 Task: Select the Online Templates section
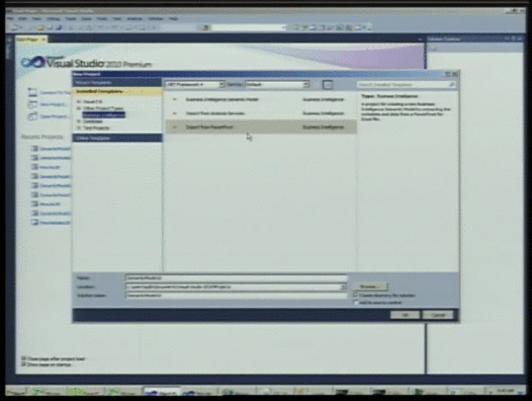pyautogui.click(x=117, y=138)
